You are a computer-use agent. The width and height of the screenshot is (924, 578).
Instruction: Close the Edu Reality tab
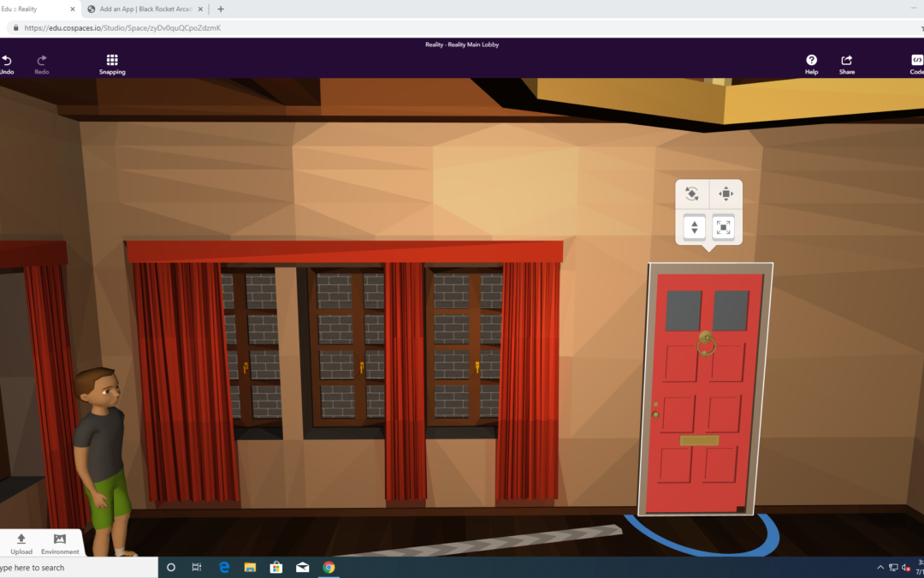coord(73,9)
